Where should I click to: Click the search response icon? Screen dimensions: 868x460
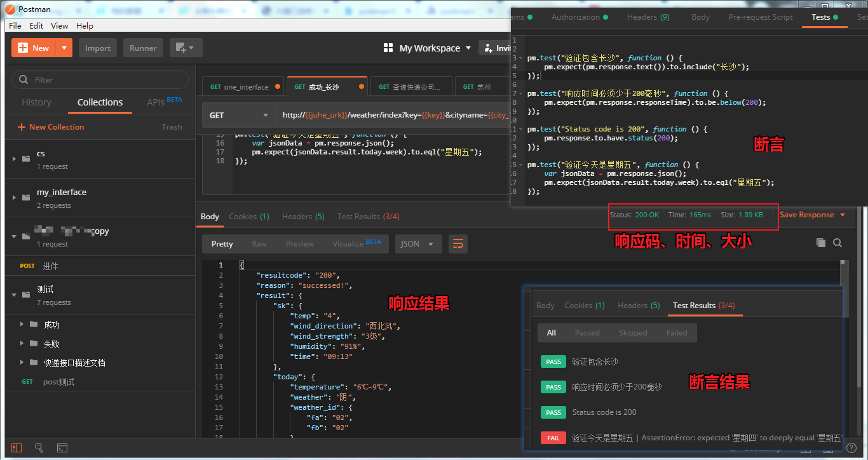(x=837, y=243)
